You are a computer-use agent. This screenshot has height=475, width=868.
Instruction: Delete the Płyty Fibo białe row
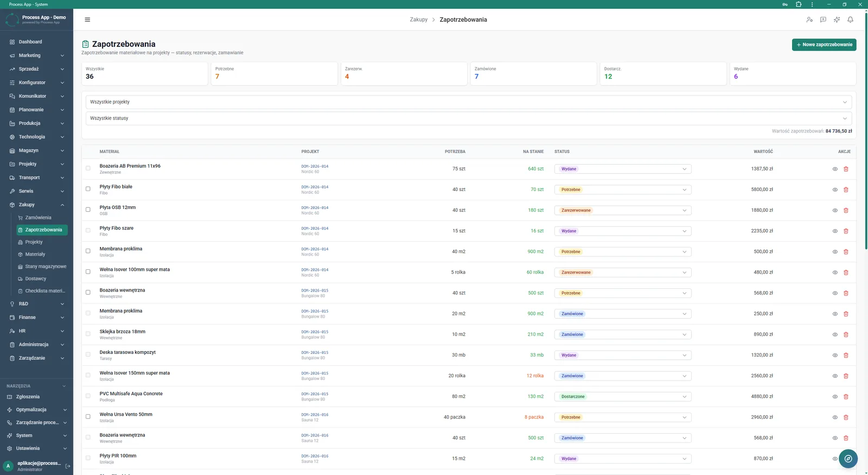click(846, 189)
